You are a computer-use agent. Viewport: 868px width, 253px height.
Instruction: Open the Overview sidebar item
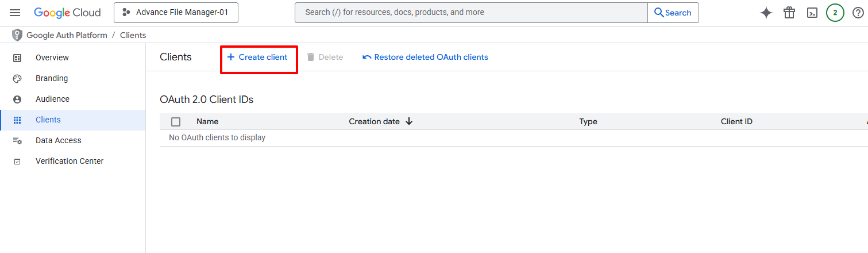[x=52, y=57]
